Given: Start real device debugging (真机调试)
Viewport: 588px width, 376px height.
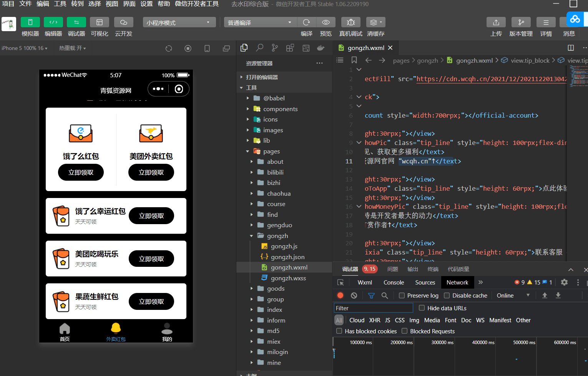Looking at the screenshot, I should point(351,22).
